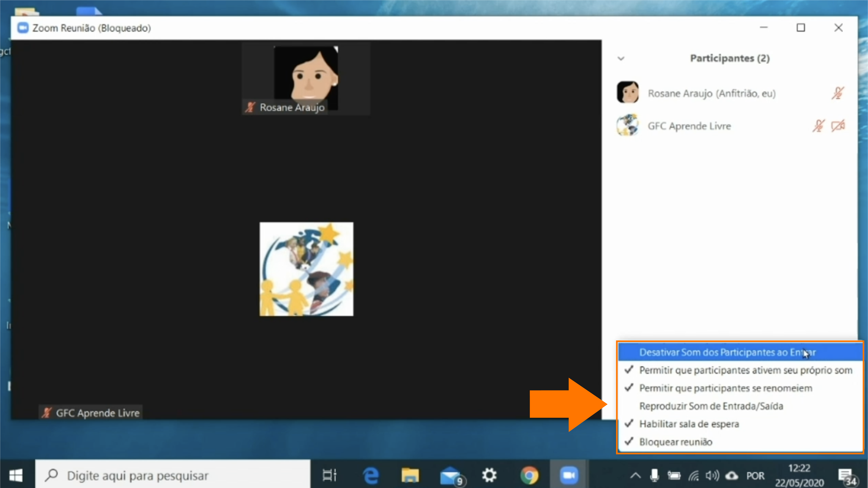The width and height of the screenshot is (868, 488).
Task: Open the Windows Start menu
Action: 16,475
